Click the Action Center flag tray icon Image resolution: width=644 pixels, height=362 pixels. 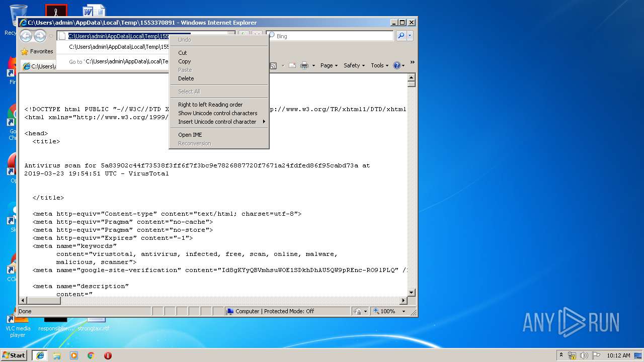(597, 355)
